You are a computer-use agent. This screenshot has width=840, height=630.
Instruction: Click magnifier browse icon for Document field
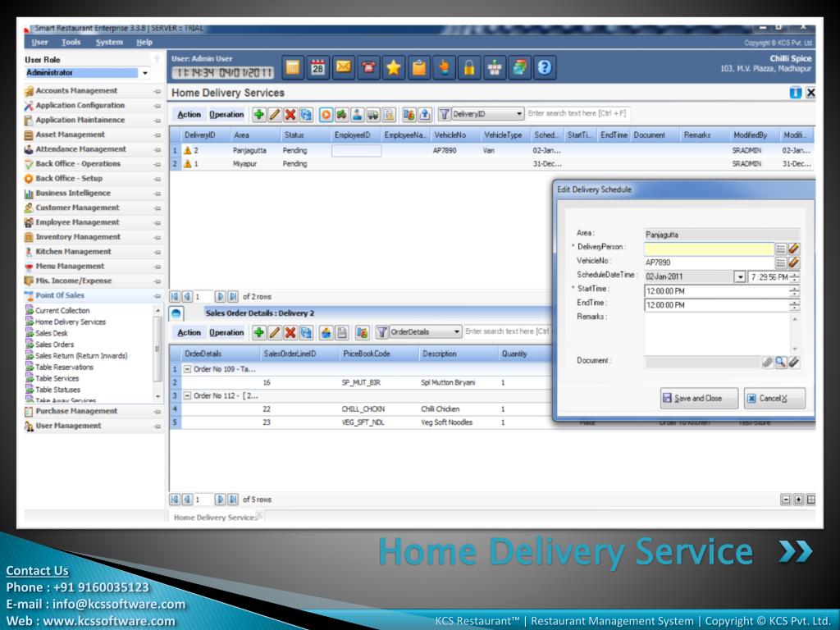pyautogui.click(x=781, y=363)
